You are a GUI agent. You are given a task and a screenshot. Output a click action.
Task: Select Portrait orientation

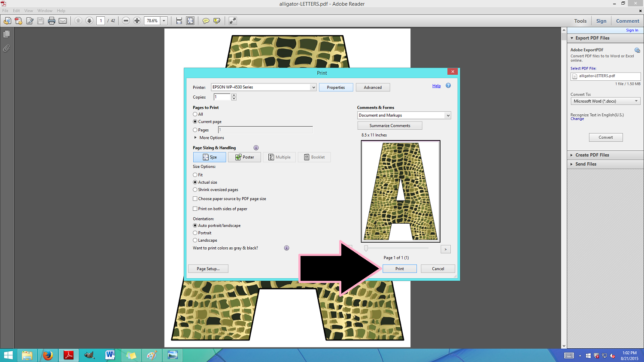[195, 233]
